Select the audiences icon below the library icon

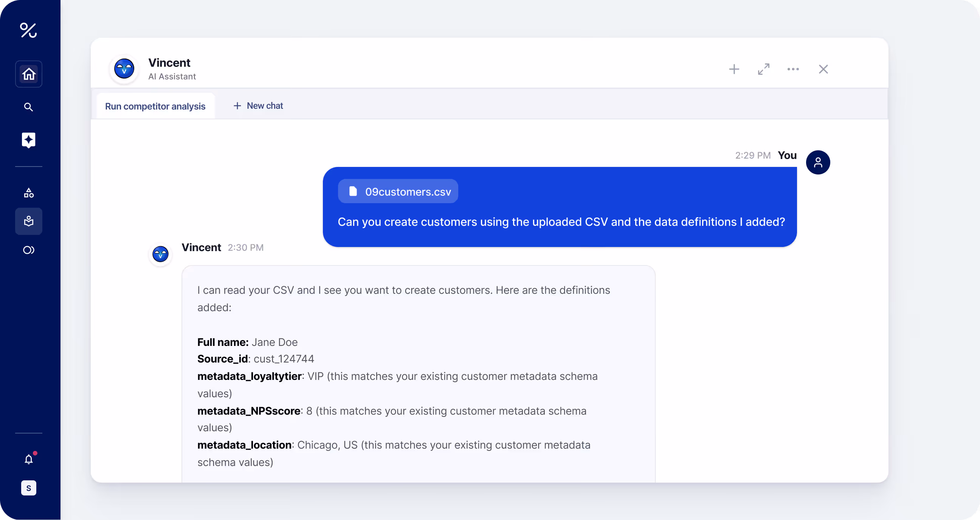coord(28,250)
